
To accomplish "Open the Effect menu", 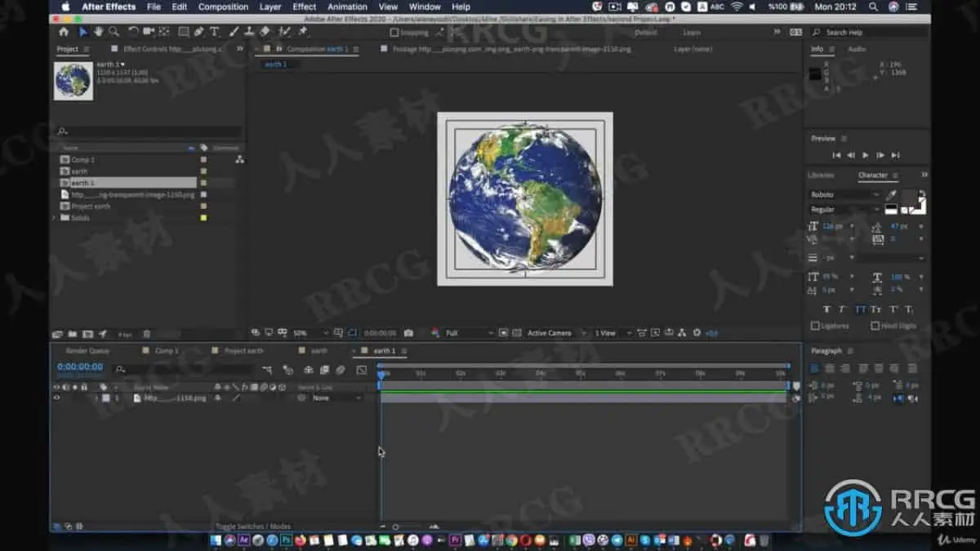I will pos(305,7).
